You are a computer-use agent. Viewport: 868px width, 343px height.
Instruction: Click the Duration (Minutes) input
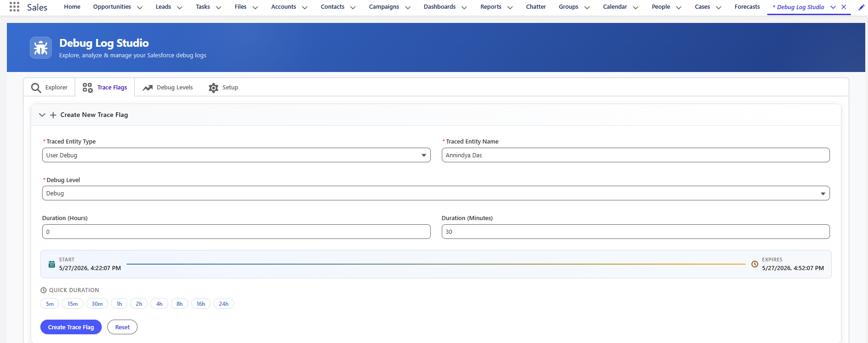(636, 232)
